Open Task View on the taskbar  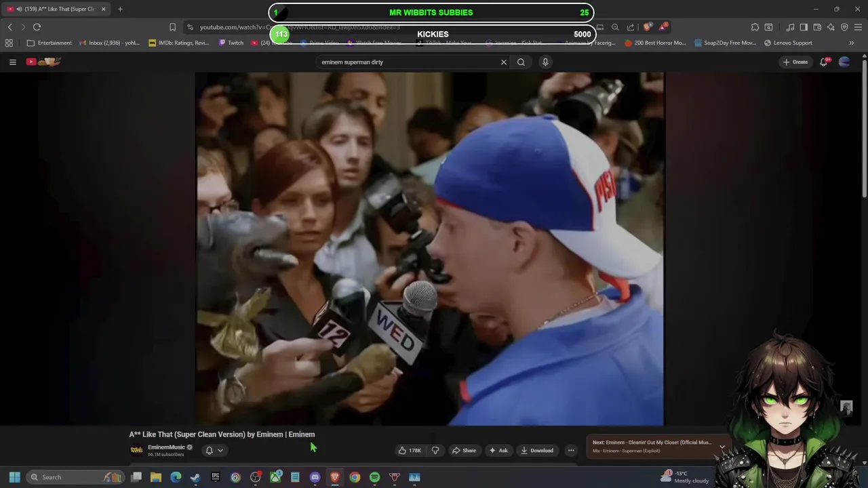click(x=136, y=477)
